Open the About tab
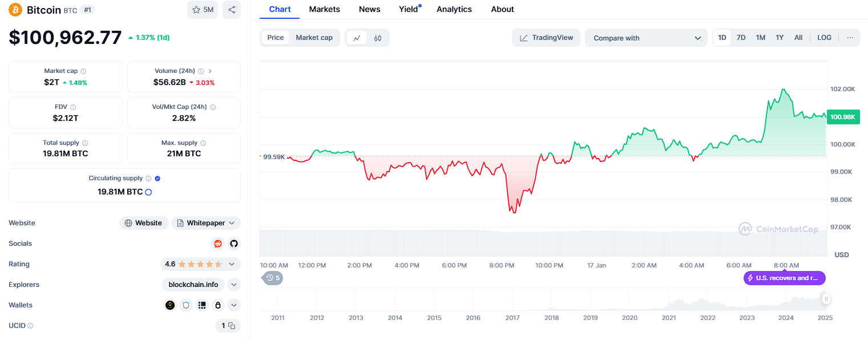 coord(502,9)
